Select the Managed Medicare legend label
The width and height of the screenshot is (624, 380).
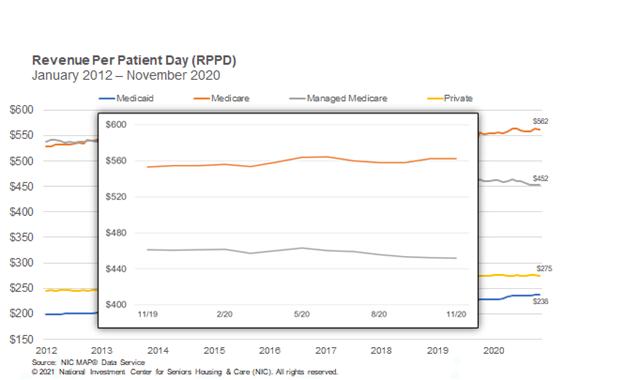347,98
